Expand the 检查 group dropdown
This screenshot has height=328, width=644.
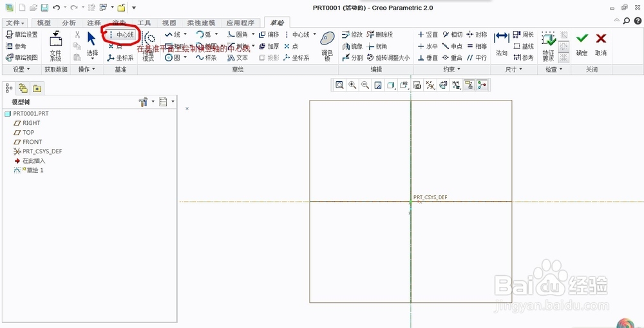(554, 70)
